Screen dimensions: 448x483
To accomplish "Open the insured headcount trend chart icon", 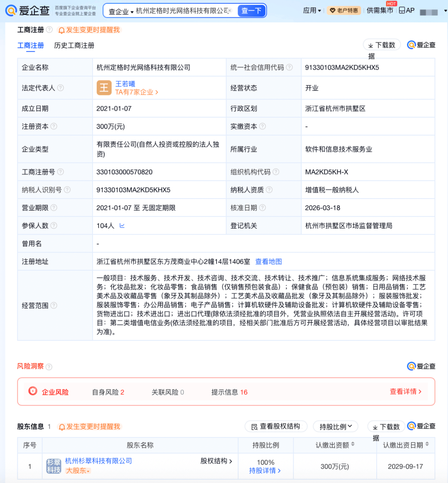I will 122,226.
